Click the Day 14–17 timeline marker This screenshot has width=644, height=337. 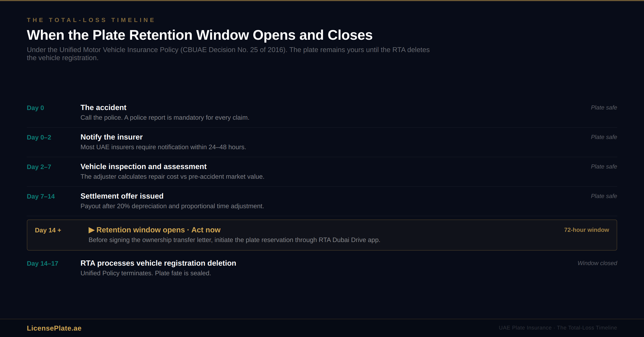click(42, 263)
